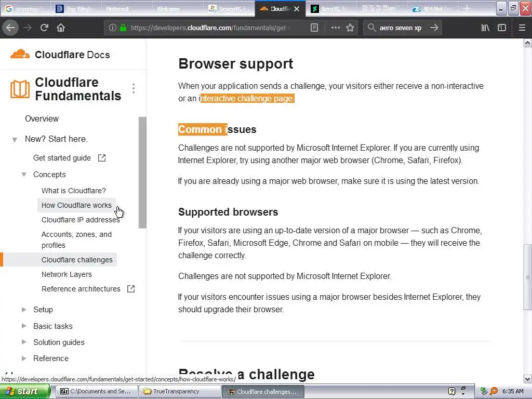Collapse the New? Start here section
The width and height of the screenshot is (532, 399).
point(15,139)
